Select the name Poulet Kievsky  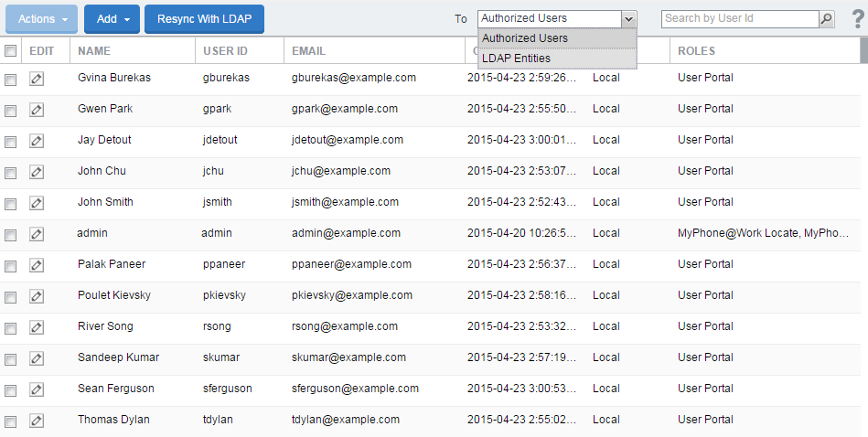tap(114, 294)
